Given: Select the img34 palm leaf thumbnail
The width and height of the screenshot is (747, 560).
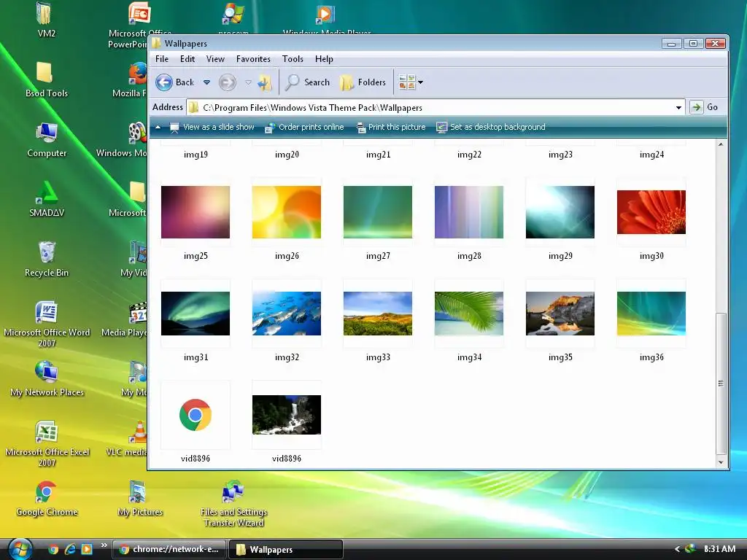Looking at the screenshot, I should click(469, 314).
